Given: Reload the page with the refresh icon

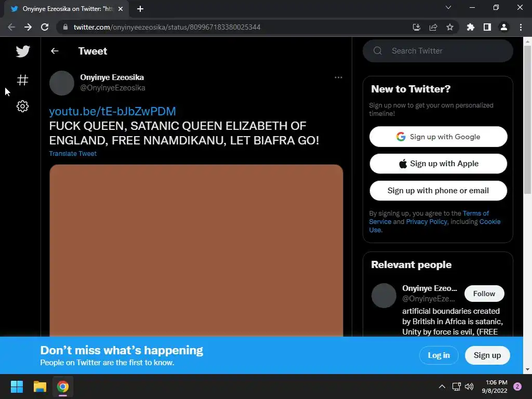Looking at the screenshot, I should tap(45, 27).
